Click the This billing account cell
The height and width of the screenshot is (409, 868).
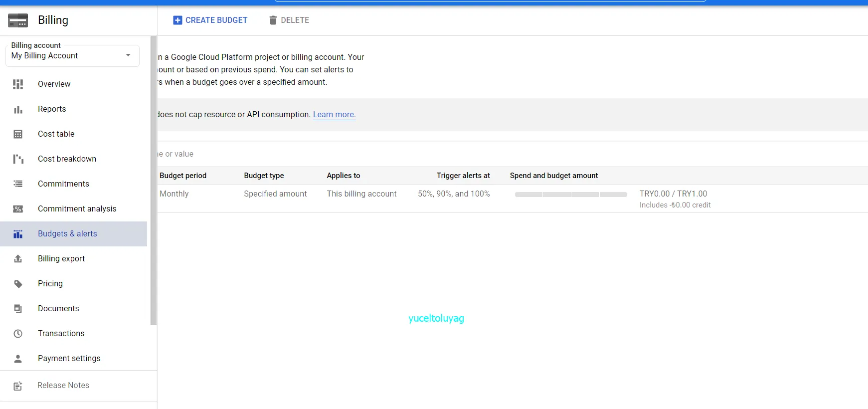click(x=361, y=194)
